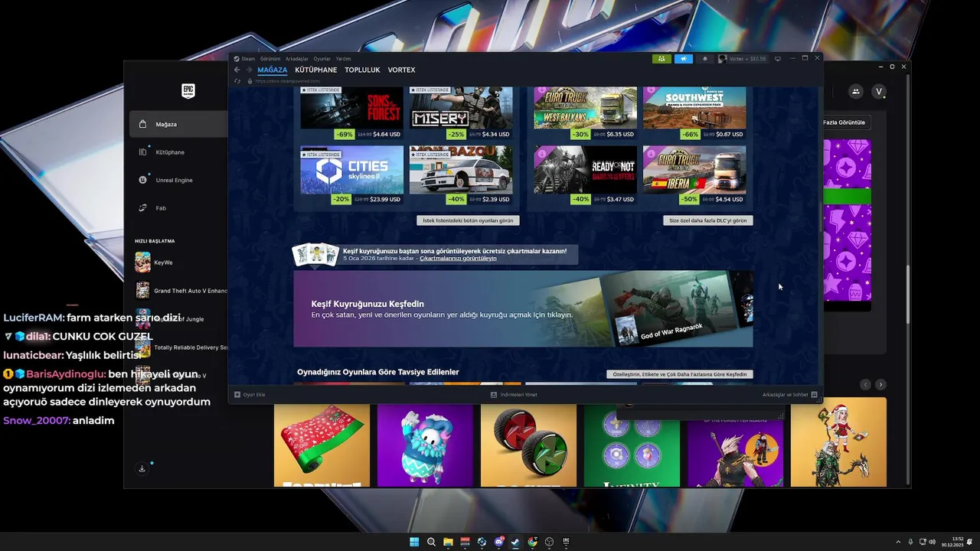Open Epic launcher downloads icon
980x551 pixels.
click(x=142, y=468)
